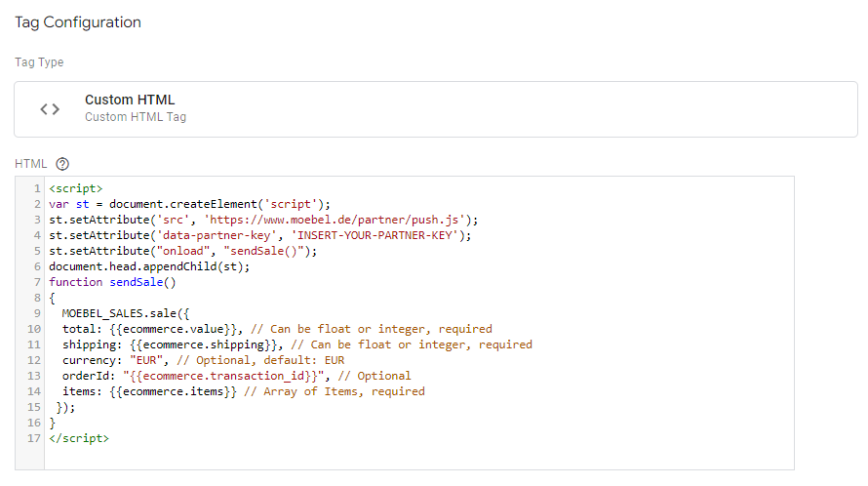Click the Custom HTML code brackets icon
The width and height of the screenshot is (868, 486).
[50, 109]
